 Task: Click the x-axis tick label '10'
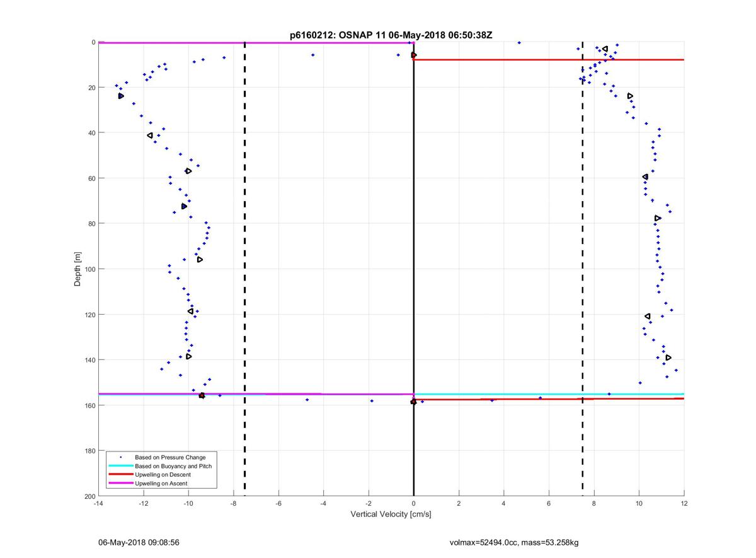coord(639,503)
